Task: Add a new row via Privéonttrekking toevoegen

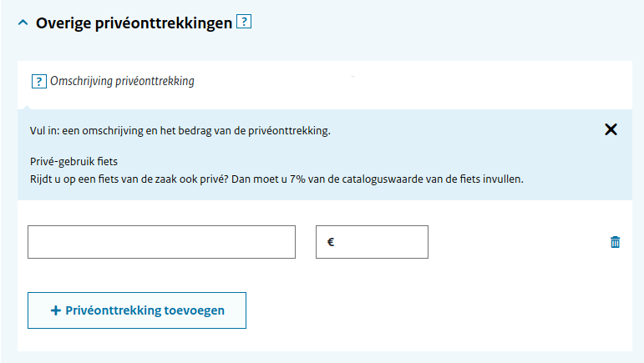Action: pos(137,310)
